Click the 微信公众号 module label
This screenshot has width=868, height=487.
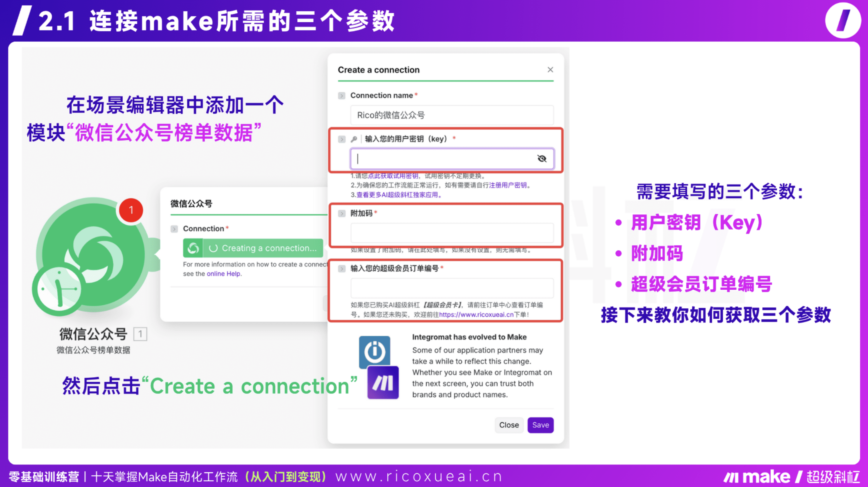[93, 334]
